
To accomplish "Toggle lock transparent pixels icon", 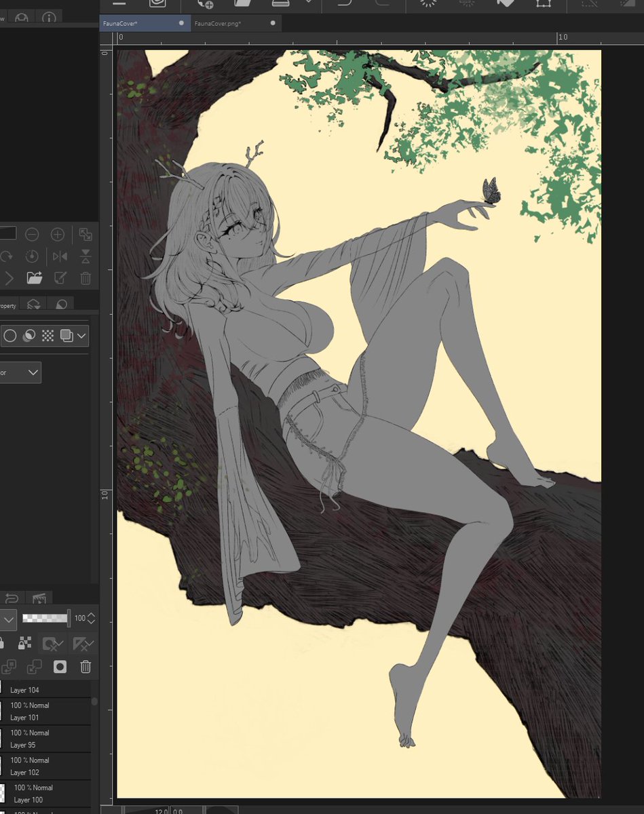I will point(24,642).
